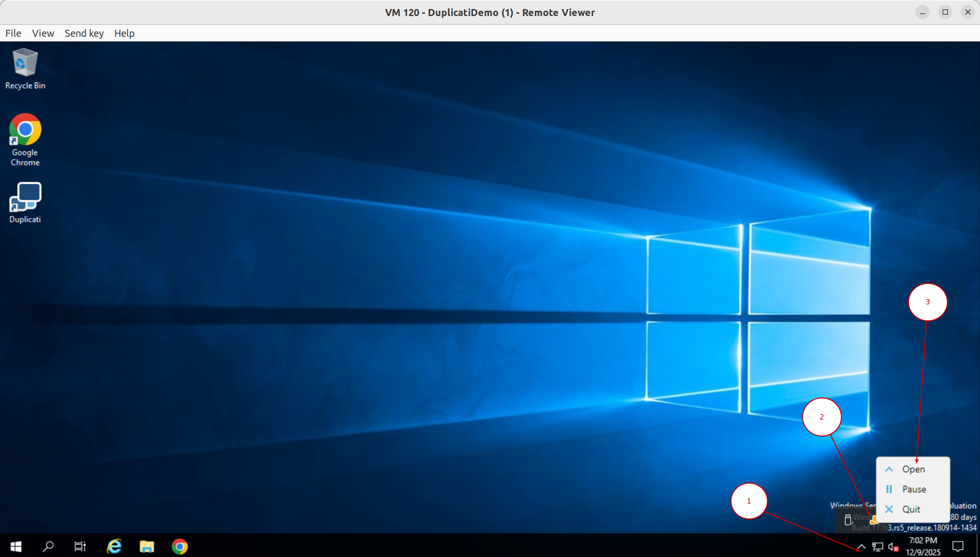The width and height of the screenshot is (980, 557).
Task: Click the taskbar clock and date
Action: (923, 546)
